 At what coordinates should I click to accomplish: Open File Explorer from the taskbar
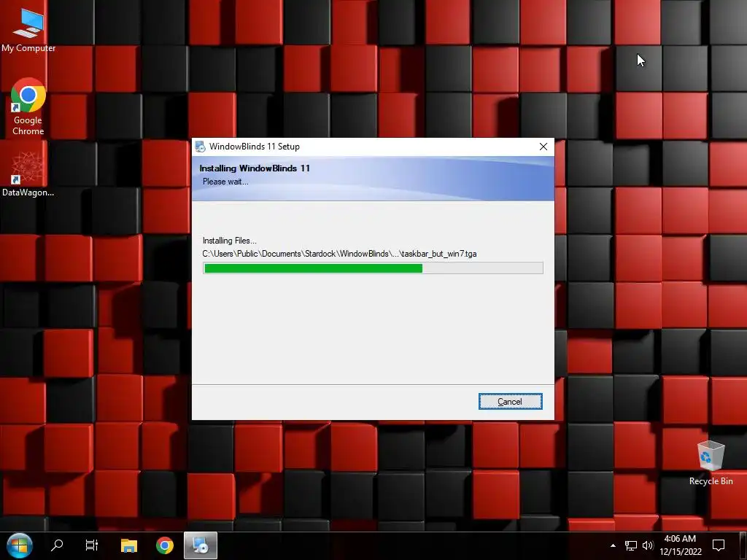[128, 545]
